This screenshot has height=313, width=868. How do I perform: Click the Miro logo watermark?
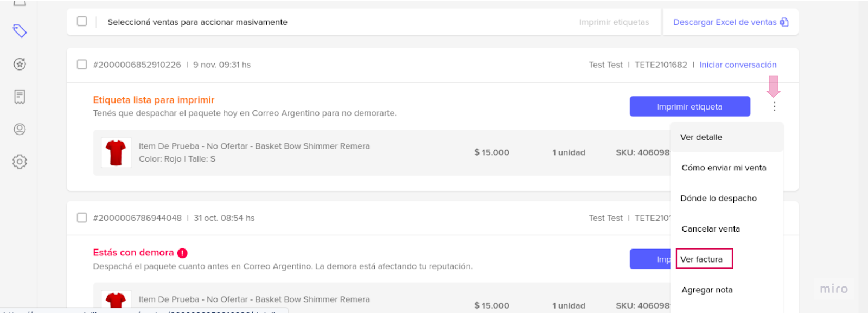click(833, 289)
